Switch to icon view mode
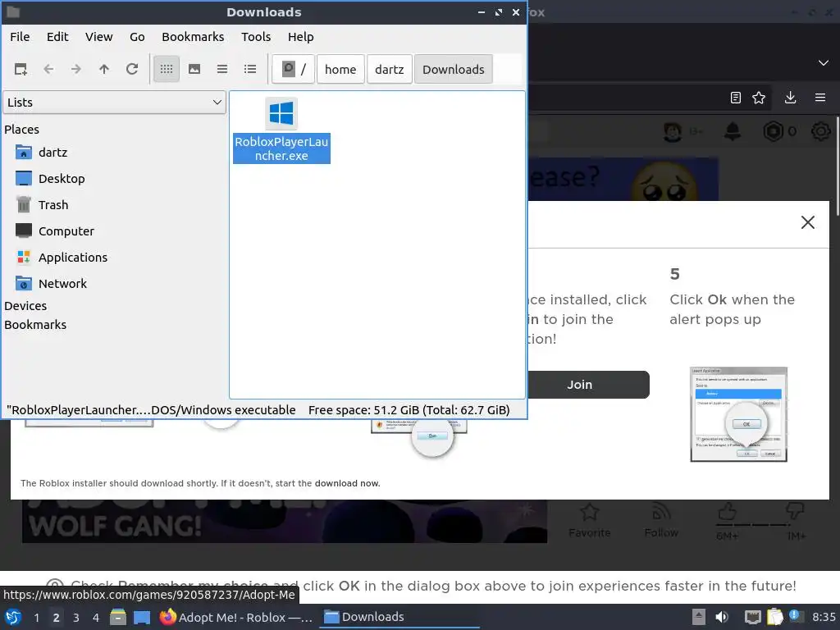This screenshot has height=630, width=840. coord(167,69)
